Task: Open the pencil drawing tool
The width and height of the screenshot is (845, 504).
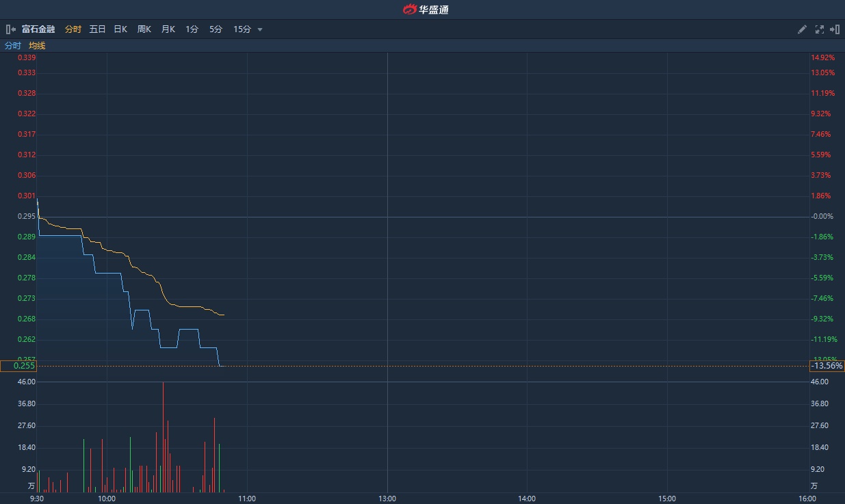Action: [x=803, y=29]
